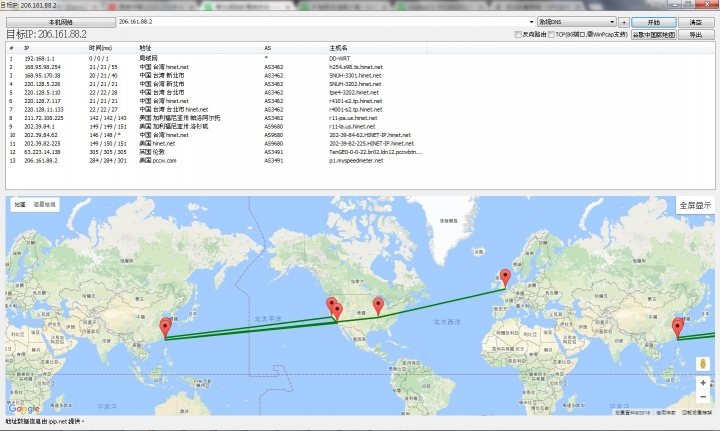Click the central US map marker
This screenshot has width=720, height=431.
pyautogui.click(x=378, y=306)
